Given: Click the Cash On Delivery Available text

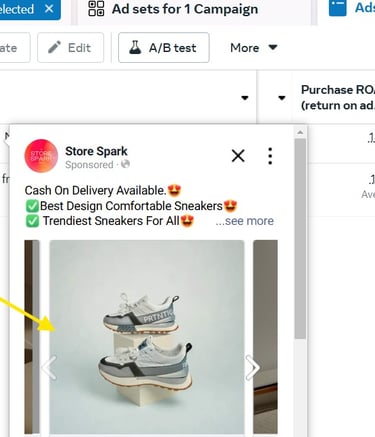Looking at the screenshot, I should pos(103,190).
